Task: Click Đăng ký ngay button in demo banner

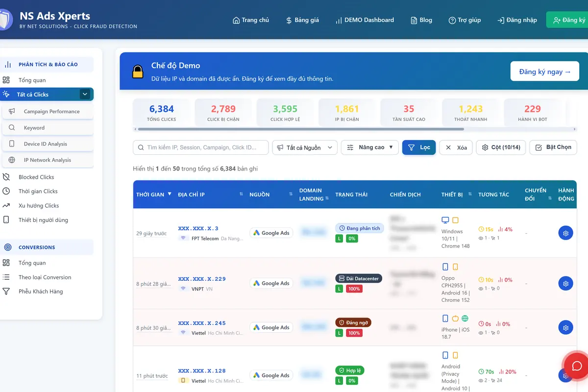Action: coord(544,72)
